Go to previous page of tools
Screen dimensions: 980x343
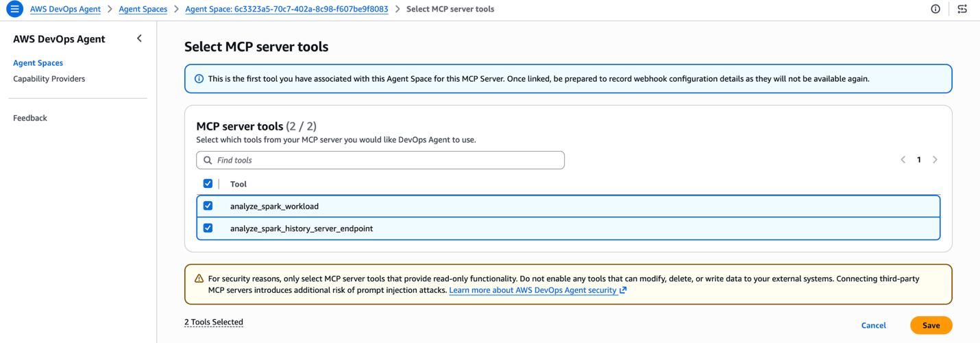[903, 160]
